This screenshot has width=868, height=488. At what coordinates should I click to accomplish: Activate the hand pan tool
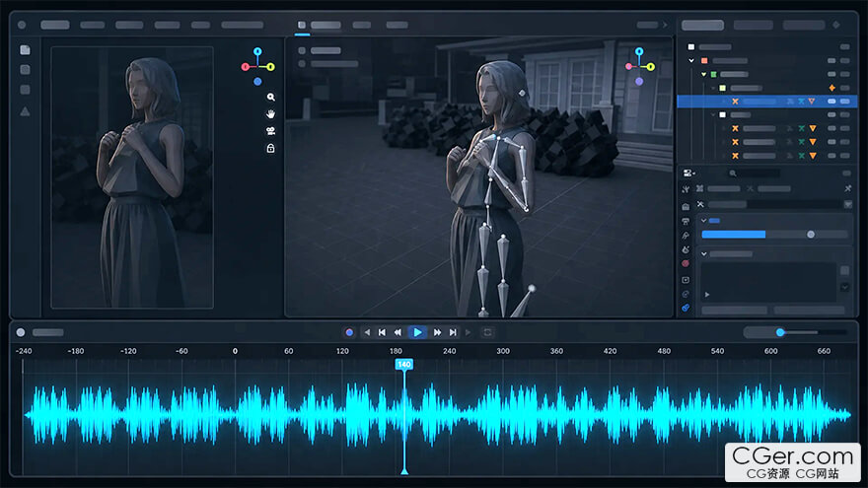coord(270,114)
